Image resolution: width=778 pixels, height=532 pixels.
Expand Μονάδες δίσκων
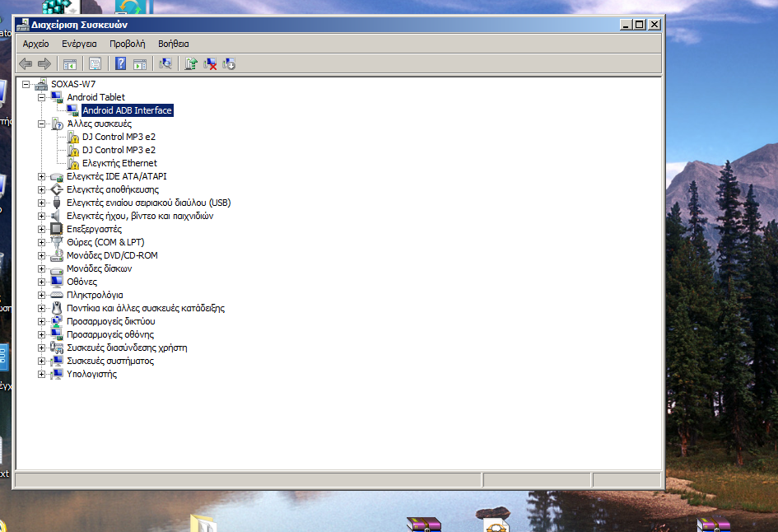[x=42, y=269]
